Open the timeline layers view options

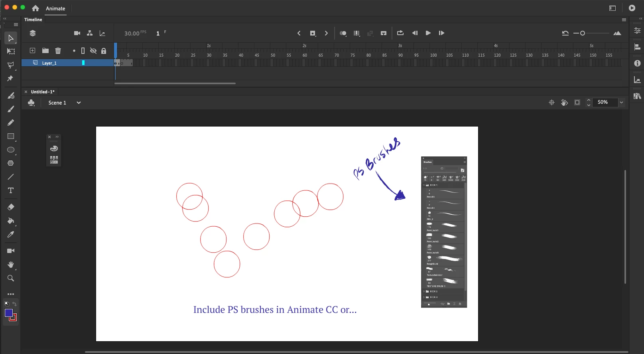[x=33, y=33]
